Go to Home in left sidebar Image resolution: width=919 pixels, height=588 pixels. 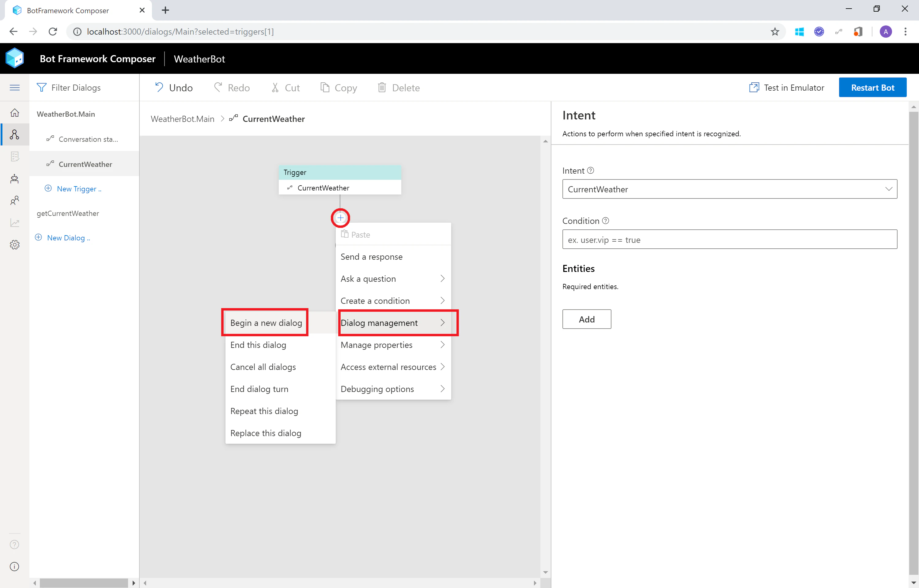14,113
